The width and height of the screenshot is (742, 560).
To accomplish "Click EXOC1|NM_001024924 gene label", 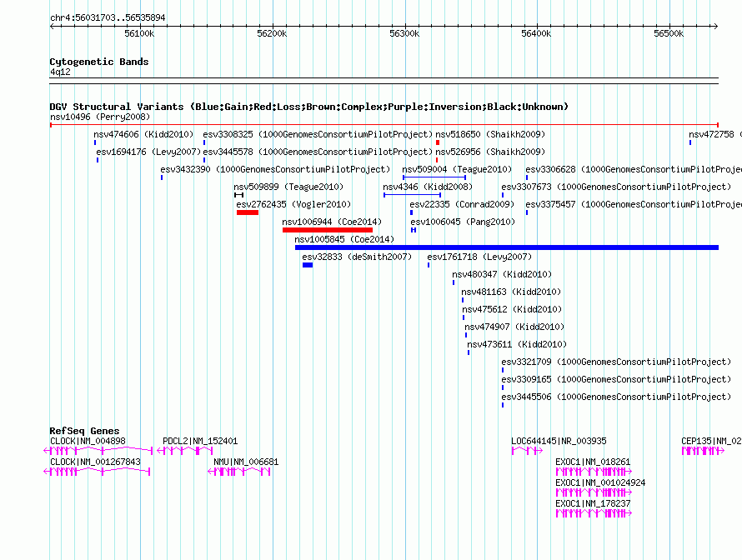I will (x=600, y=482).
